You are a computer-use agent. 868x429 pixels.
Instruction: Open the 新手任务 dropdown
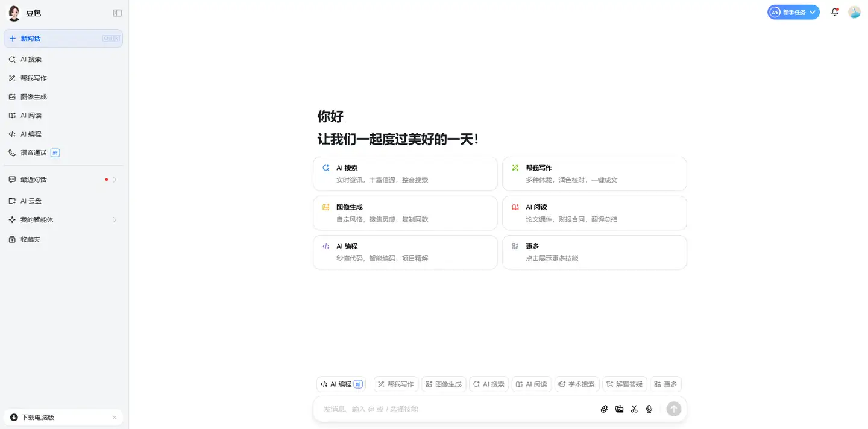pyautogui.click(x=793, y=12)
